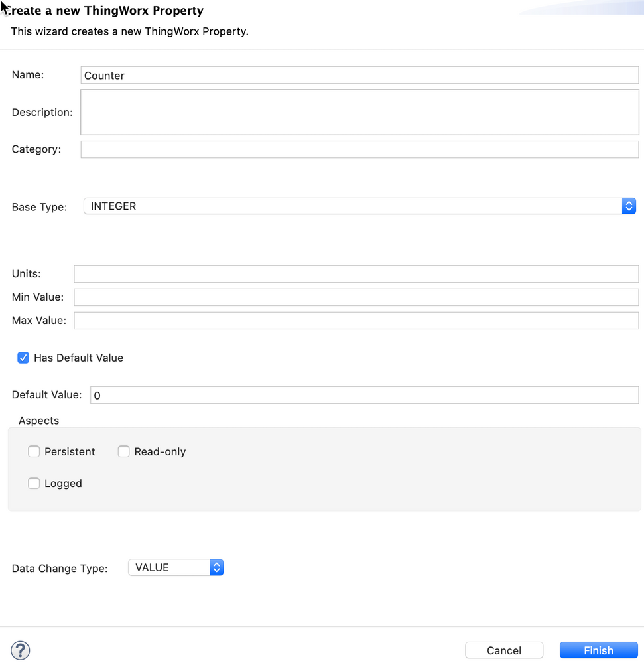Click into the Description text area
Viewport: 644px width, 663px height.
tap(359, 112)
